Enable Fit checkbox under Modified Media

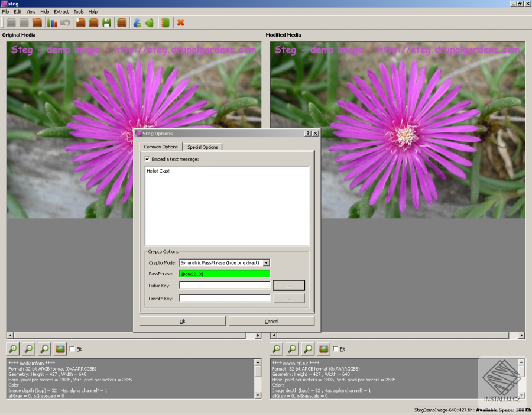point(336,349)
